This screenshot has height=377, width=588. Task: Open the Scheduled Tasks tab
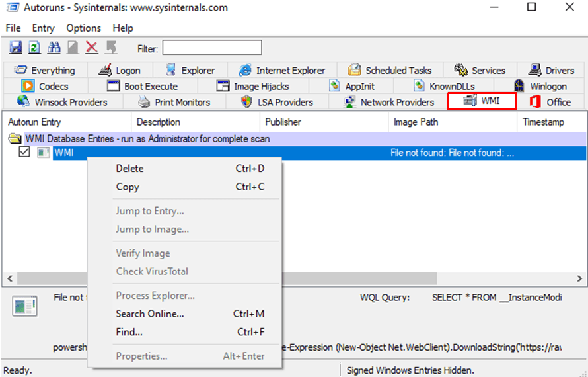coord(390,70)
